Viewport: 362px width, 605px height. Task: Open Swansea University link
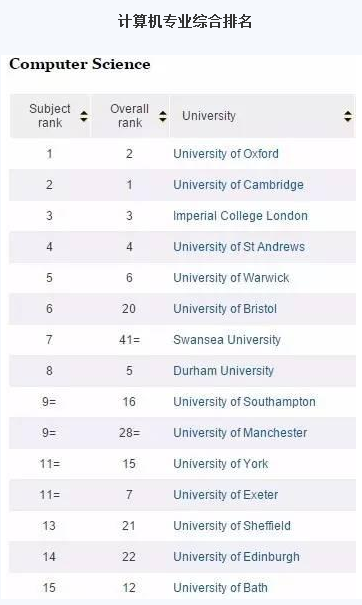click(x=227, y=340)
